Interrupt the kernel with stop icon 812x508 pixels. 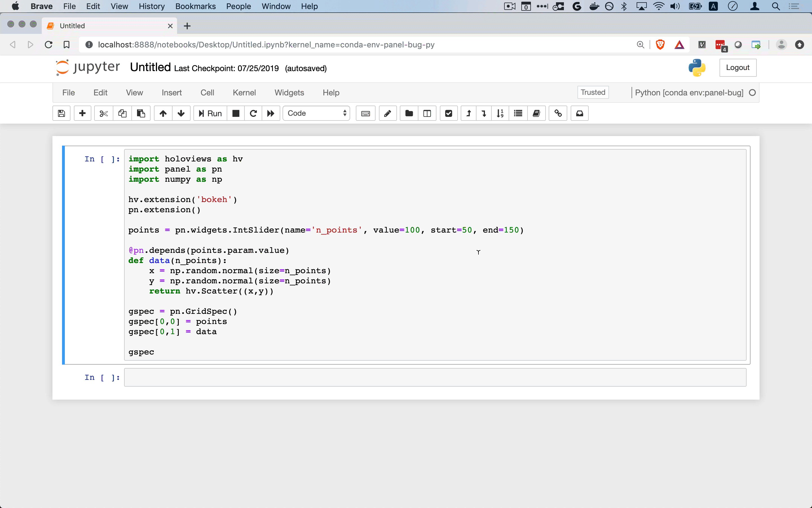236,113
